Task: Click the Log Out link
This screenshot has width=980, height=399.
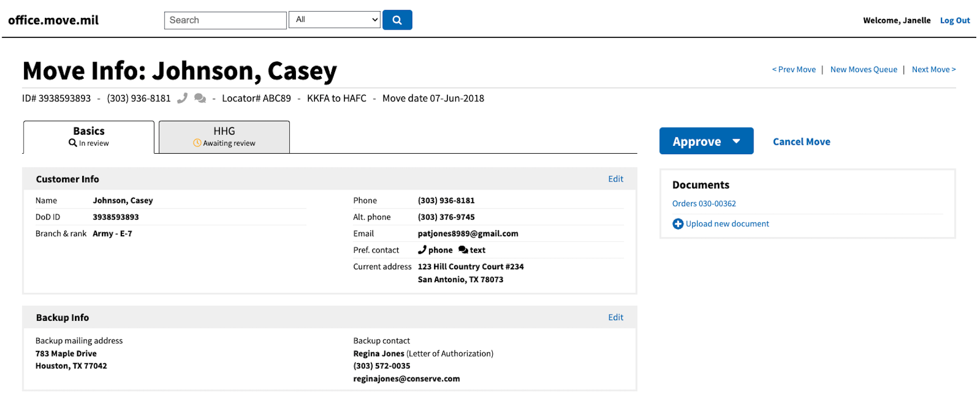Action: [954, 21]
